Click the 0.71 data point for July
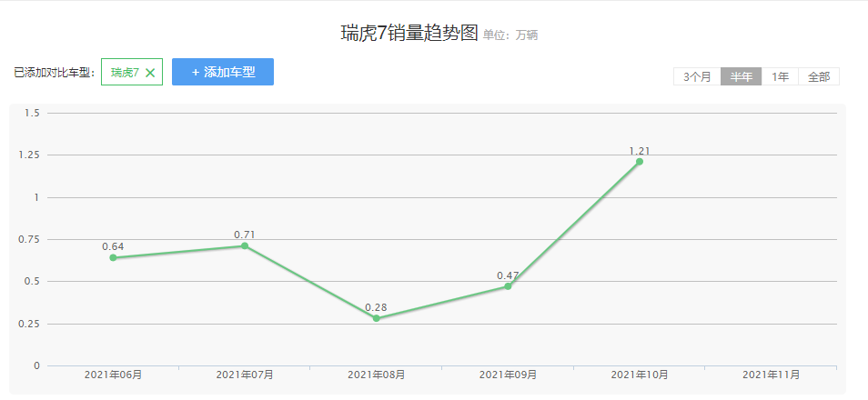 pos(245,245)
